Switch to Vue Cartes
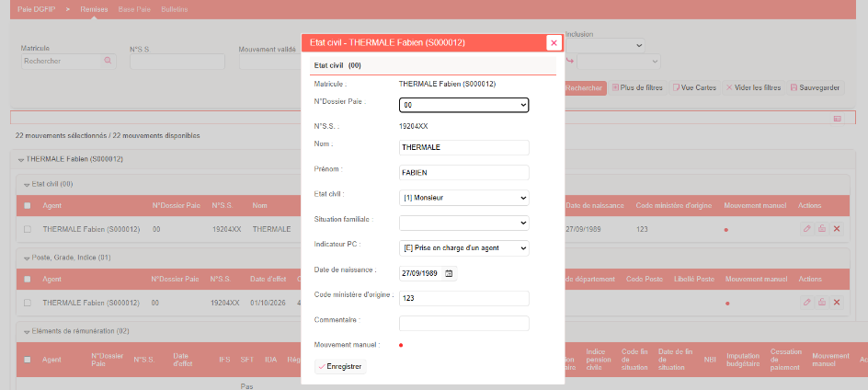This screenshot has width=868, height=390. [695, 87]
